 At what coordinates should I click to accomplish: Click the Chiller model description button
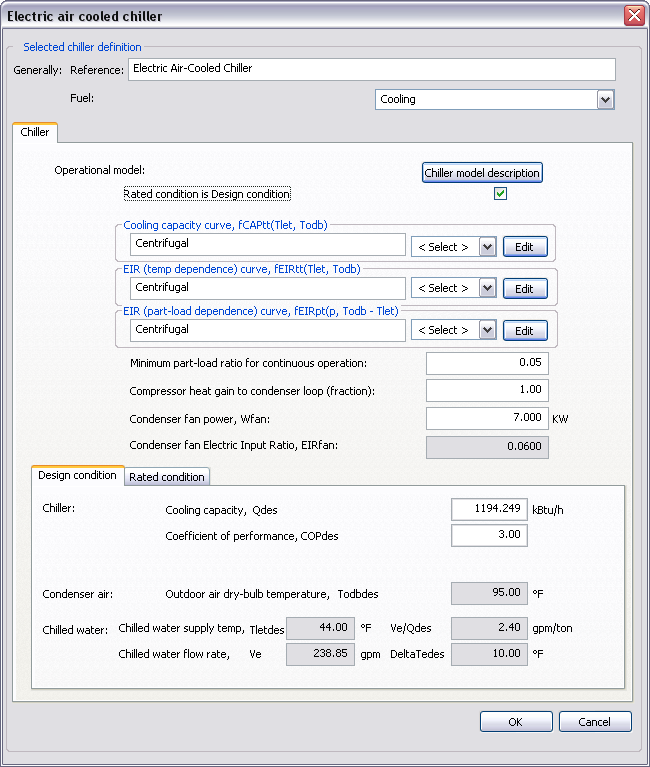[482, 173]
